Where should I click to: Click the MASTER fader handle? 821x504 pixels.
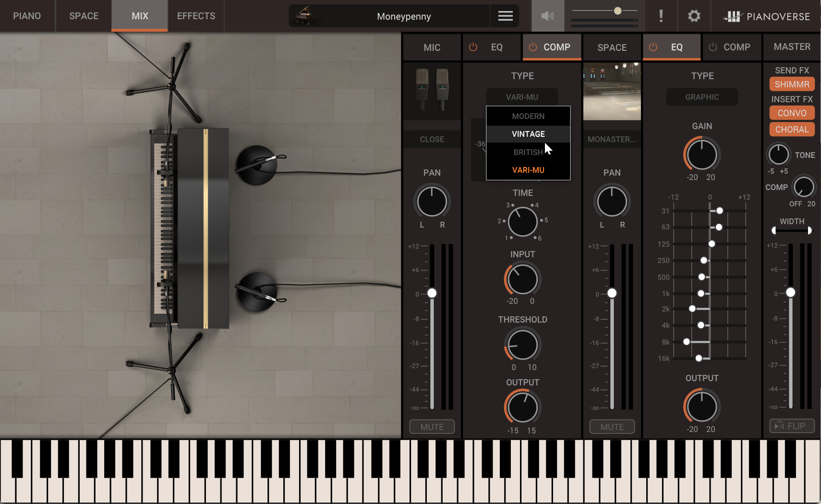[x=790, y=292]
